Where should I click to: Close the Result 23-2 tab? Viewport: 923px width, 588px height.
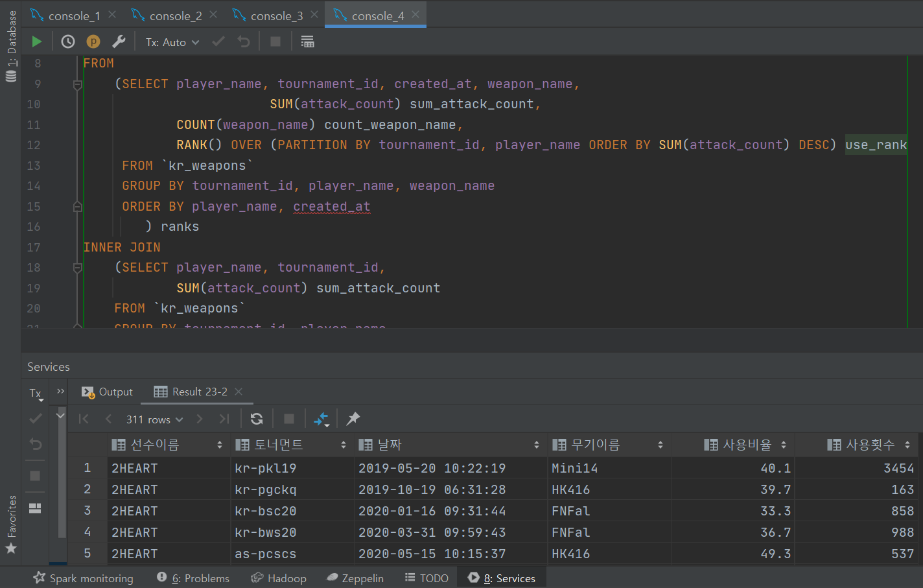pyautogui.click(x=239, y=392)
